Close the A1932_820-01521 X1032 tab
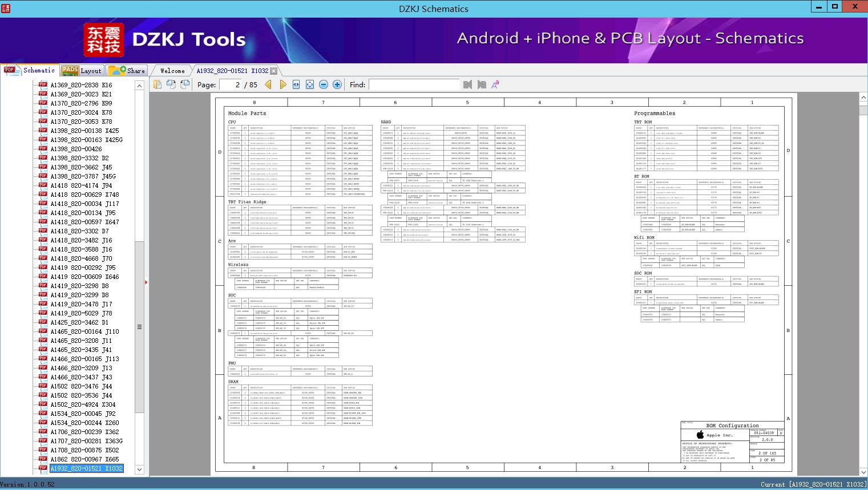This screenshot has height=490, width=868. coord(274,71)
